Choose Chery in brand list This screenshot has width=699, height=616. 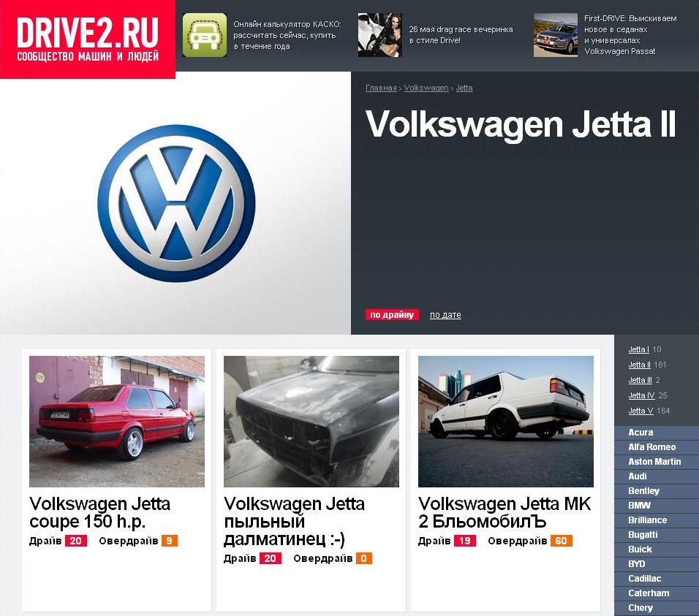pos(657,608)
